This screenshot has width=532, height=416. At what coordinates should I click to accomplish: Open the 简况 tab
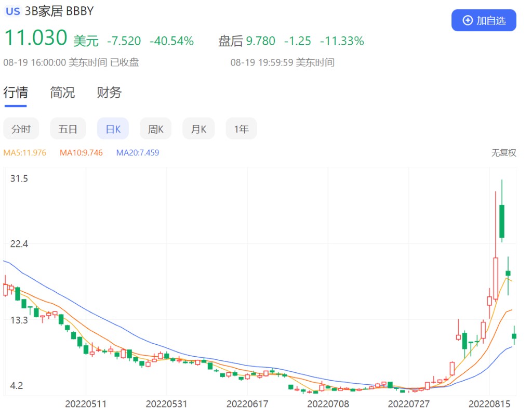62,93
